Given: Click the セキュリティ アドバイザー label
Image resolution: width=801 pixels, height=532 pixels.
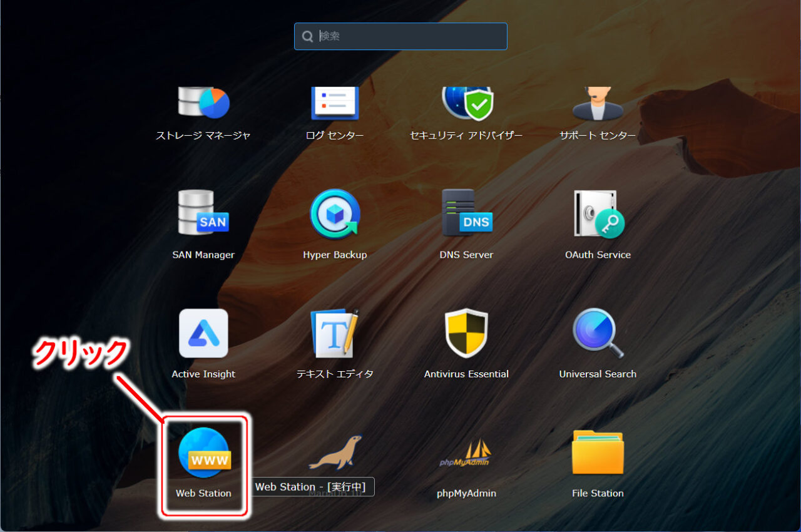Looking at the screenshot, I should (x=466, y=135).
